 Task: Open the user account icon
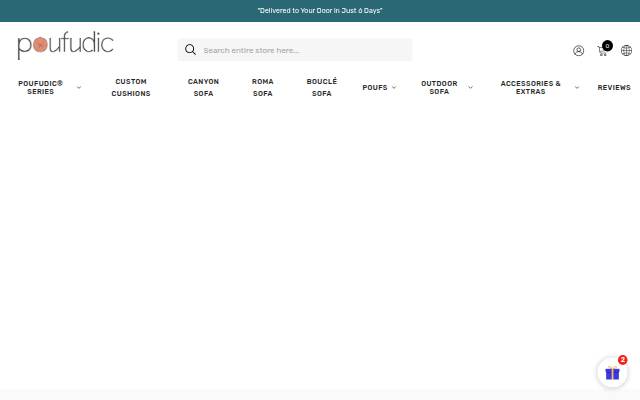tap(578, 51)
